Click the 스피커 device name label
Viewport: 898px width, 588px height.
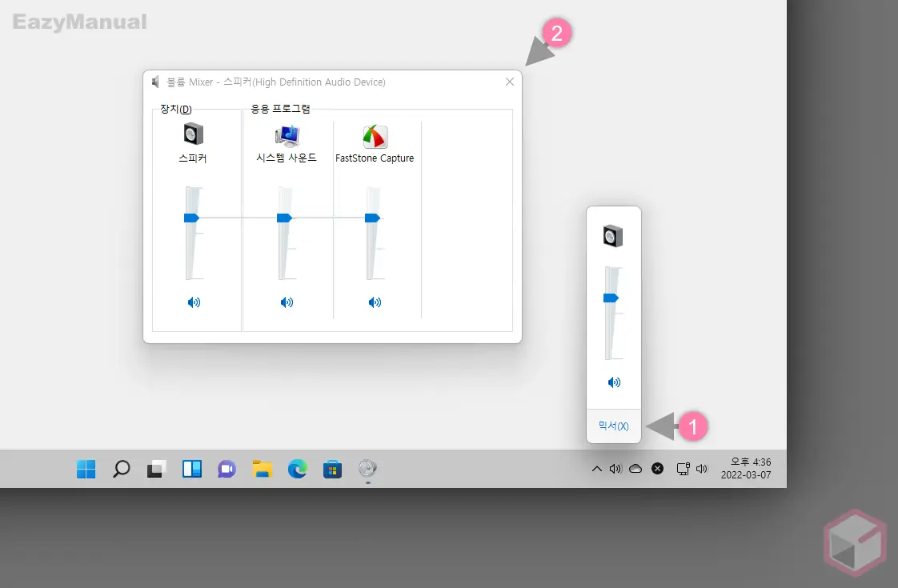[192, 158]
